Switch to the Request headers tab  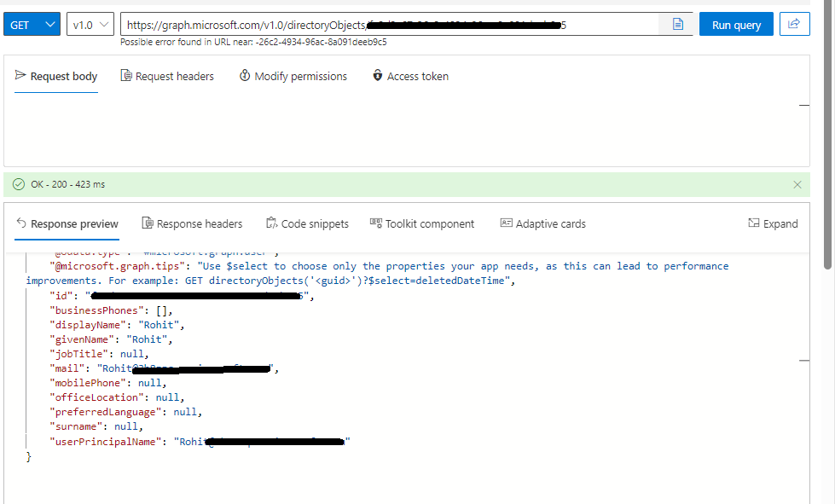click(x=167, y=76)
